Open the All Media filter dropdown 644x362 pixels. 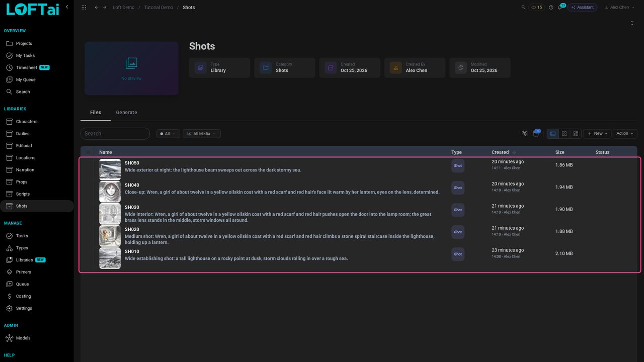(x=201, y=134)
